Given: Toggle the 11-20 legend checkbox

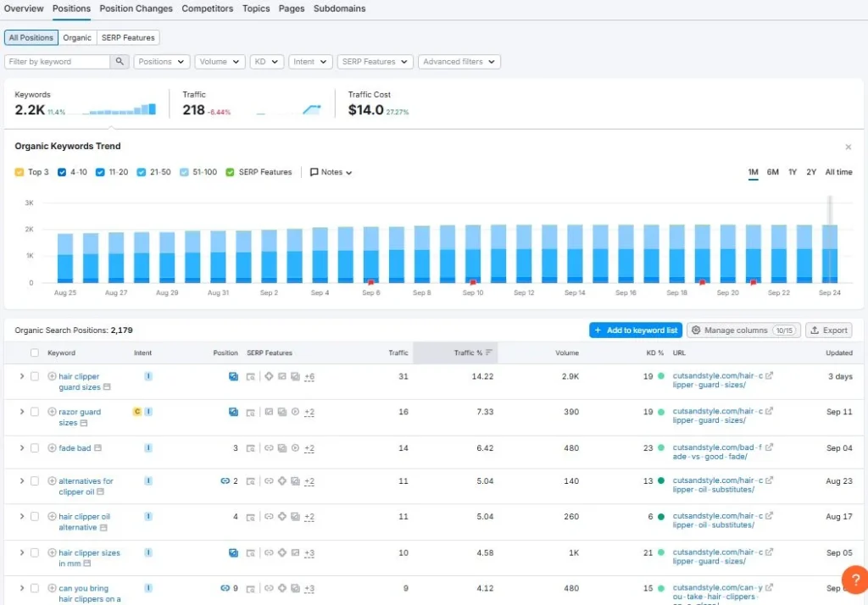Looking at the screenshot, I should 100,172.
